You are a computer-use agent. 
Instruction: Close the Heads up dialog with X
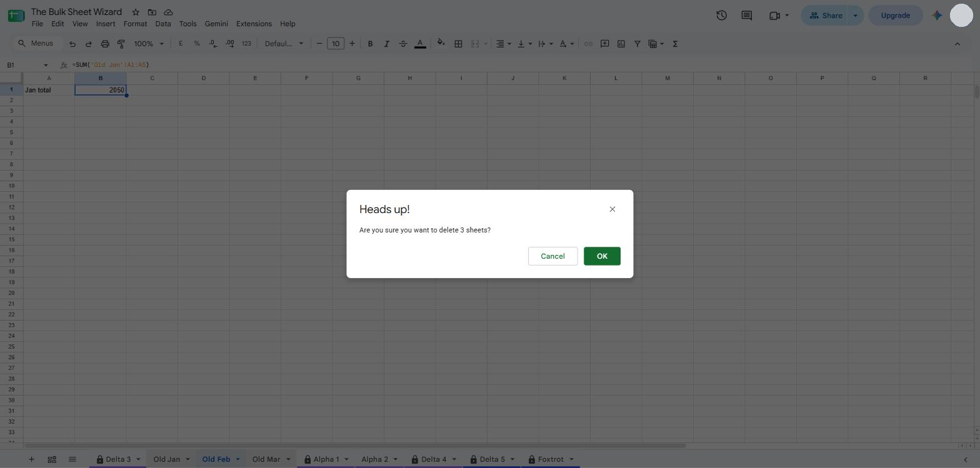(x=612, y=209)
